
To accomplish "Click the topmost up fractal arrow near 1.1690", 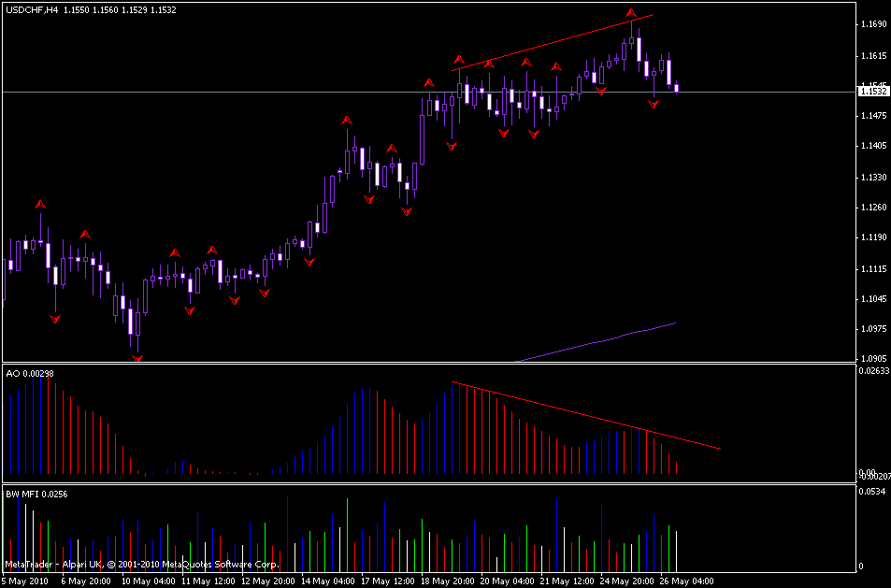I will [631, 14].
